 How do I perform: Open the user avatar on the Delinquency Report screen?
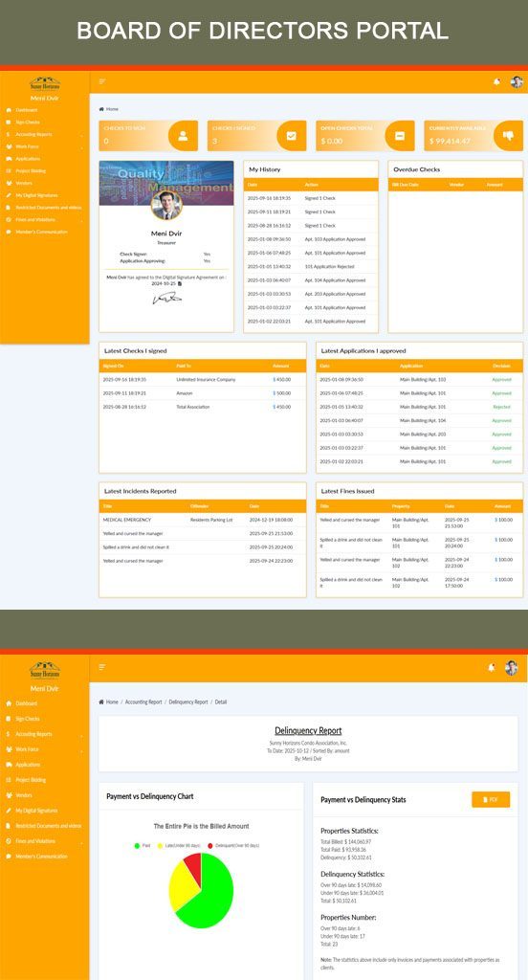511,668
